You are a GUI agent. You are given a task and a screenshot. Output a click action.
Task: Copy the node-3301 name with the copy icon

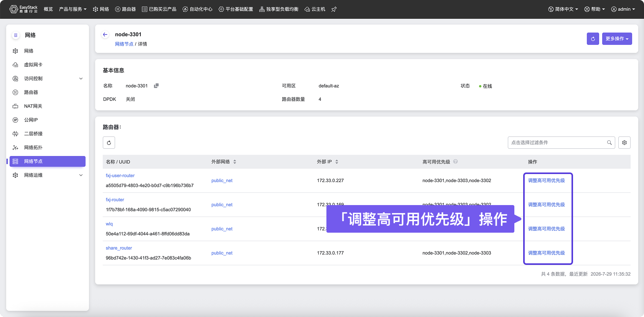(x=156, y=86)
